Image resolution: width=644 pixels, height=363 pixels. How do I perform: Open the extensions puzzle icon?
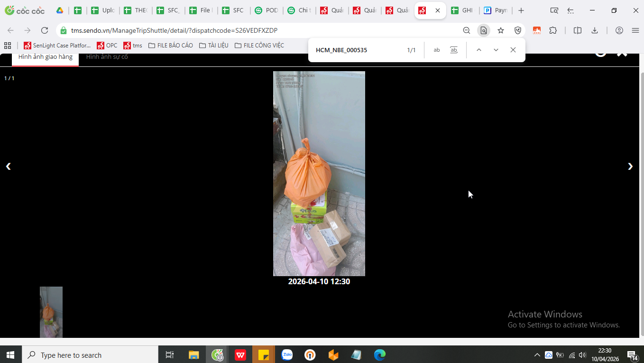coord(553,30)
